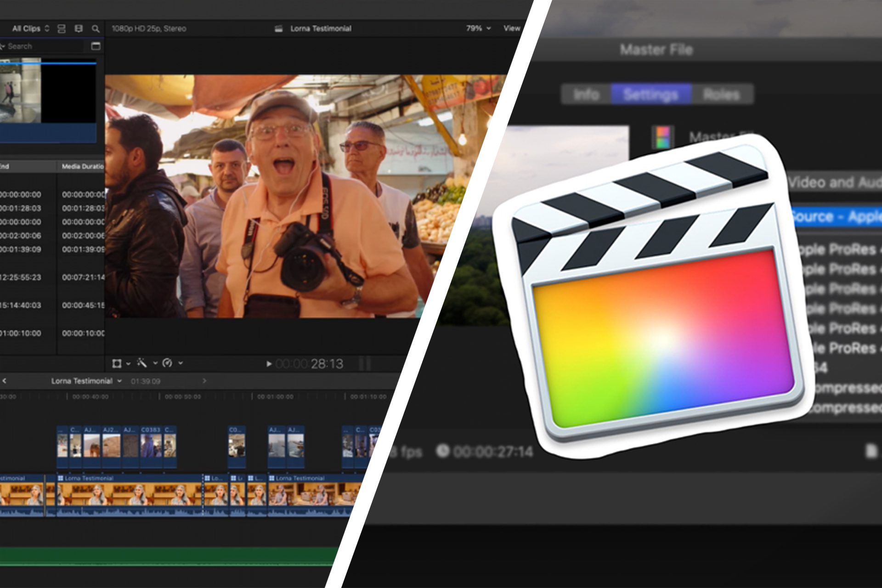Open the enhancements magic wand icon
Screen dimensions: 882x588
pos(142,363)
